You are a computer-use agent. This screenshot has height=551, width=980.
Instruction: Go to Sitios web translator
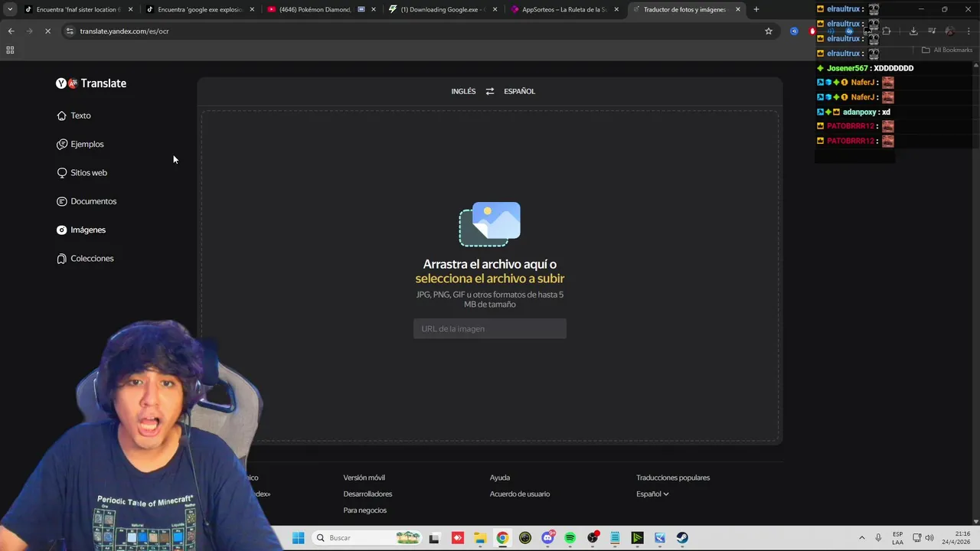82,173
